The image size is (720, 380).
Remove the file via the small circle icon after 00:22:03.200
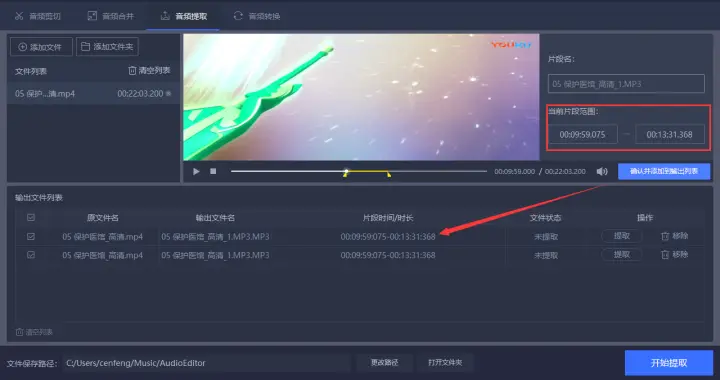click(169, 94)
